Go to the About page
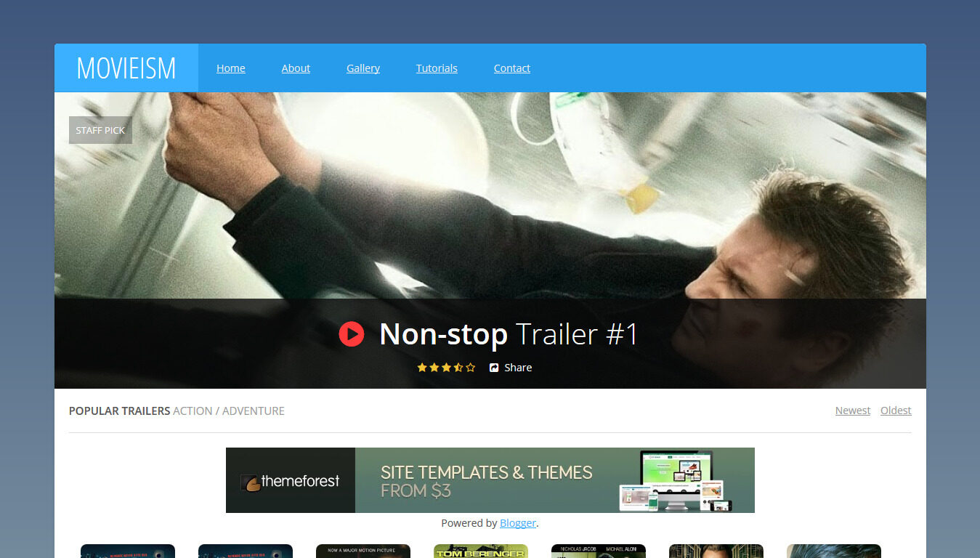980x558 pixels. [x=296, y=68]
